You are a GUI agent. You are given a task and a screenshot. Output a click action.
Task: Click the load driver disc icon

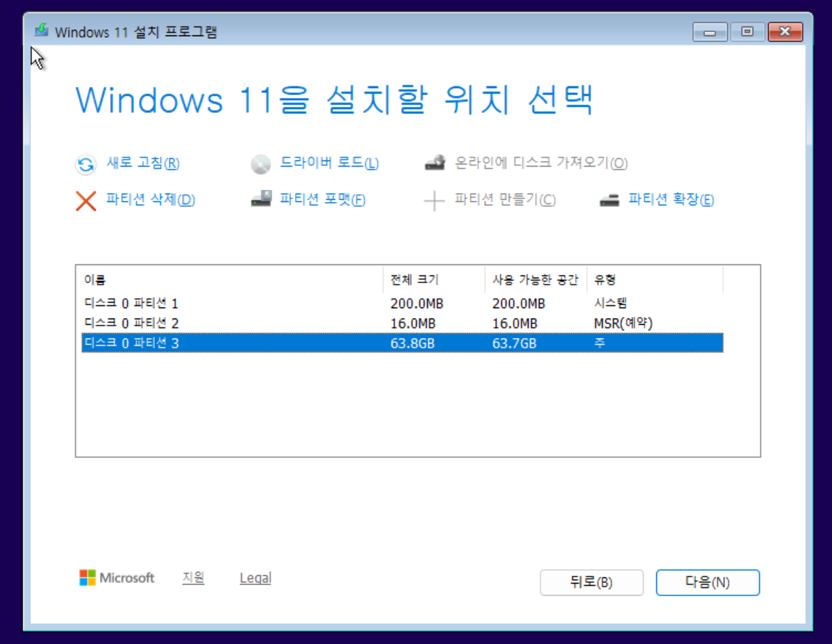click(x=260, y=164)
